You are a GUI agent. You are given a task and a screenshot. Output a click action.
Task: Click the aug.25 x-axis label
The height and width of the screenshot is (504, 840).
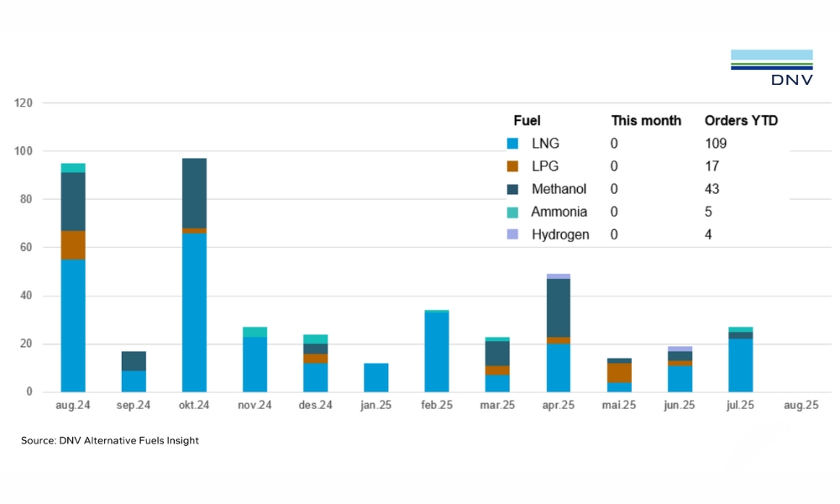800,405
